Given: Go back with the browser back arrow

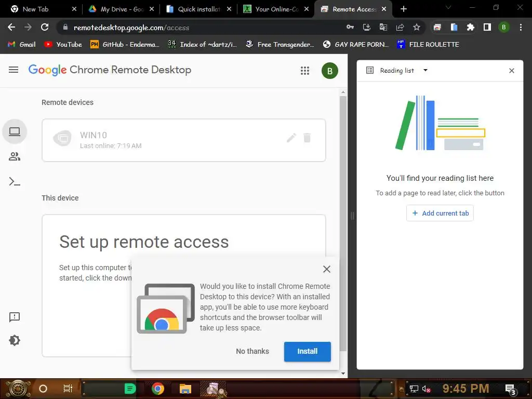Looking at the screenshot, I should [x=11, y=28].
